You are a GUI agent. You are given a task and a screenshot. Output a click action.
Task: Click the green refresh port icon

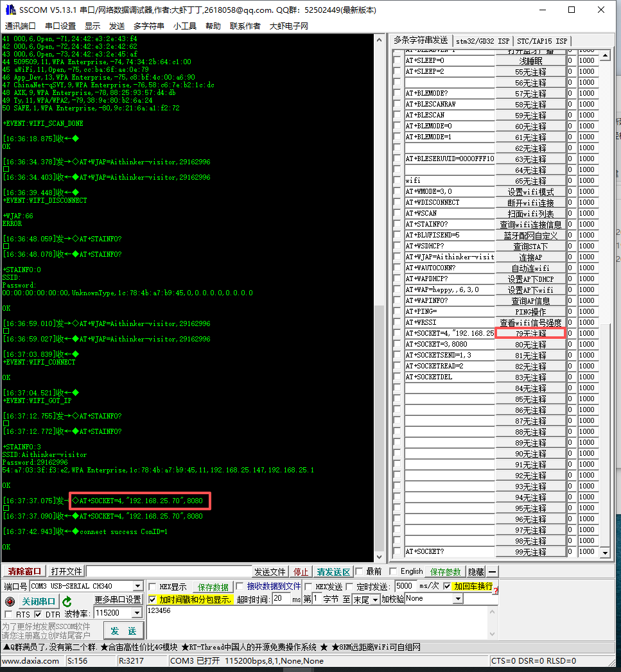(x=67, y=601)
